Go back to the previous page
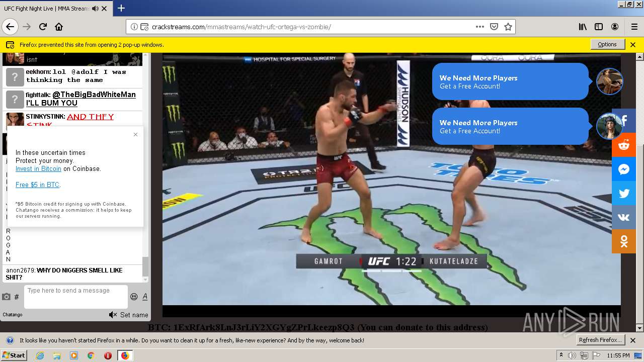Screen dimensions: 644x362 [10, 27]
